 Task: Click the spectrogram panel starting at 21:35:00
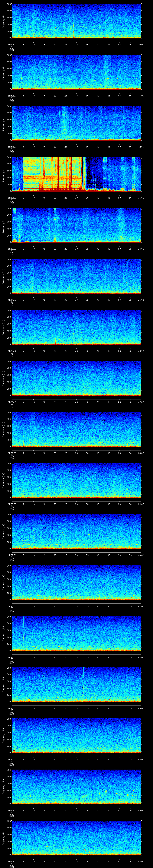(x=76, y=327)
